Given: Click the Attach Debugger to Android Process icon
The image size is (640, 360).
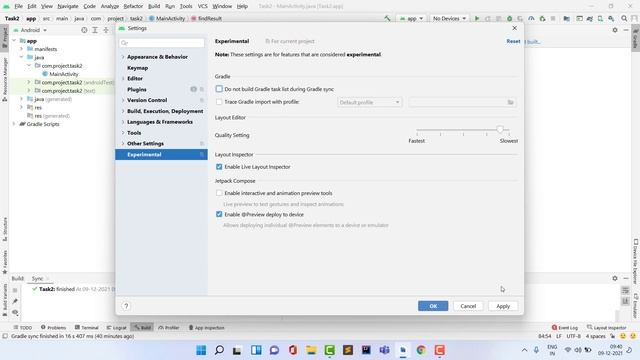Looking at the screenshot, I should coord(542,18).
